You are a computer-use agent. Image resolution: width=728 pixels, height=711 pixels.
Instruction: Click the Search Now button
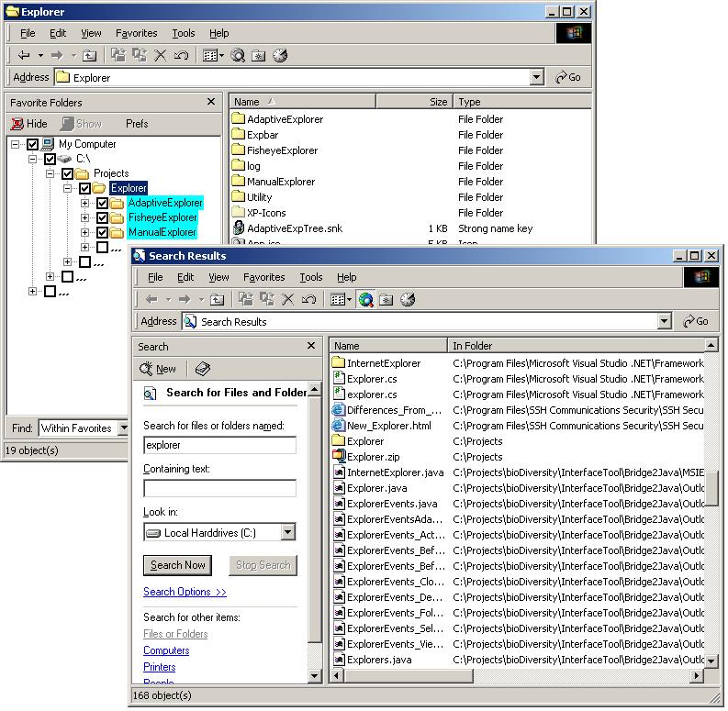pos(177,565)
